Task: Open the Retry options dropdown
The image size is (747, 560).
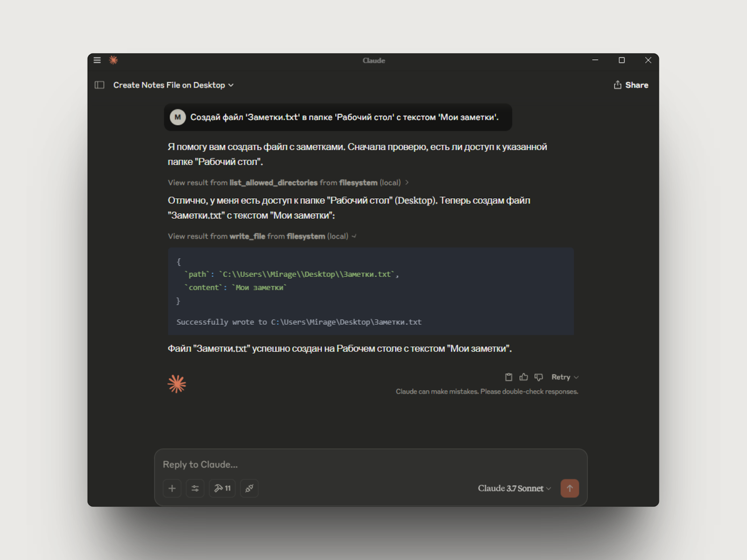Action: (x=565, y=377)
